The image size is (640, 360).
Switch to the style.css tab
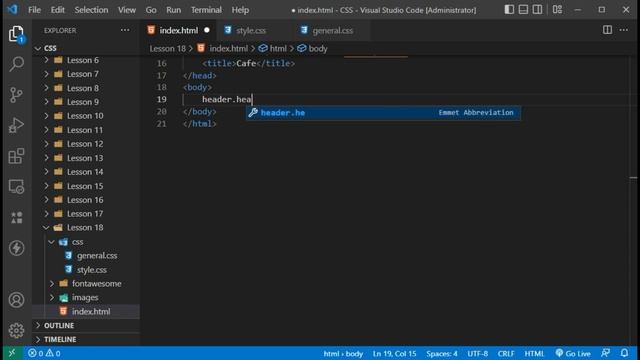point(250,30)
